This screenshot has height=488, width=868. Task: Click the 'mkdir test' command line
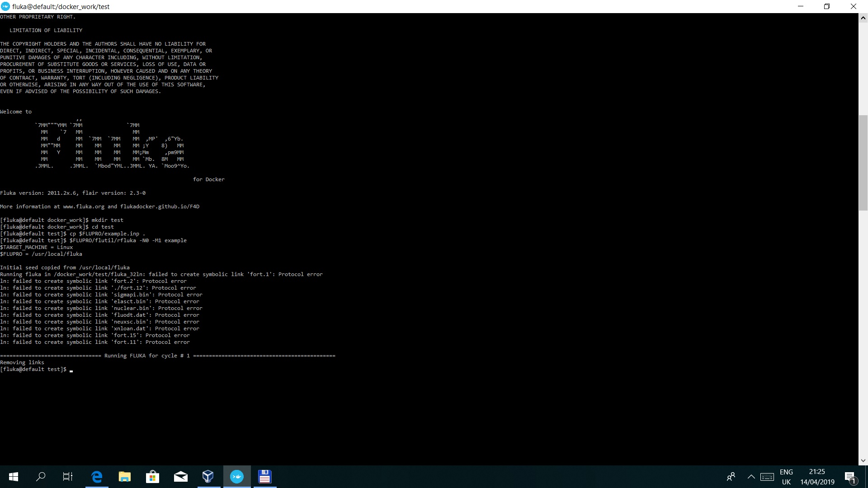[x=61, y=220]
